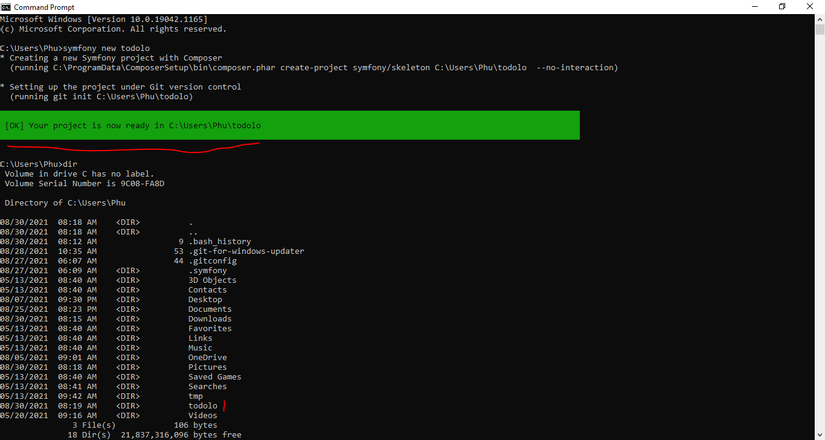Click the scrollbar down arrow
Viewport: 825px width, 440px height.
click(x=820, y=435)
